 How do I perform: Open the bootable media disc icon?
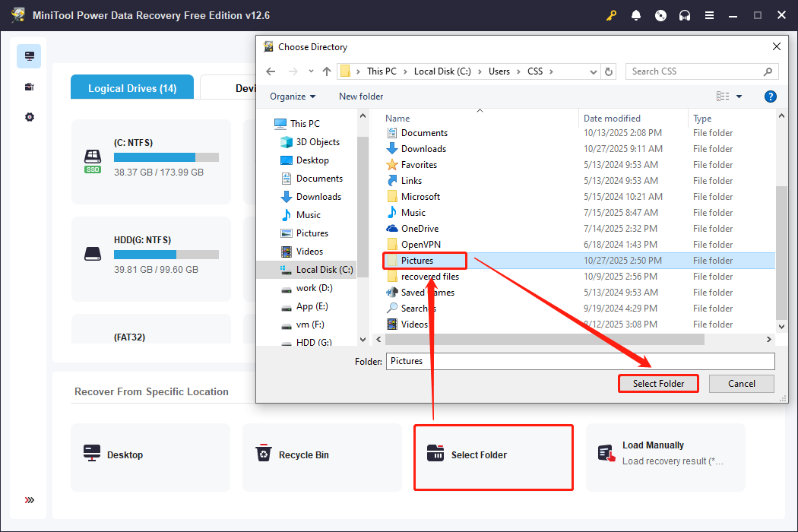tap(660, 14)
